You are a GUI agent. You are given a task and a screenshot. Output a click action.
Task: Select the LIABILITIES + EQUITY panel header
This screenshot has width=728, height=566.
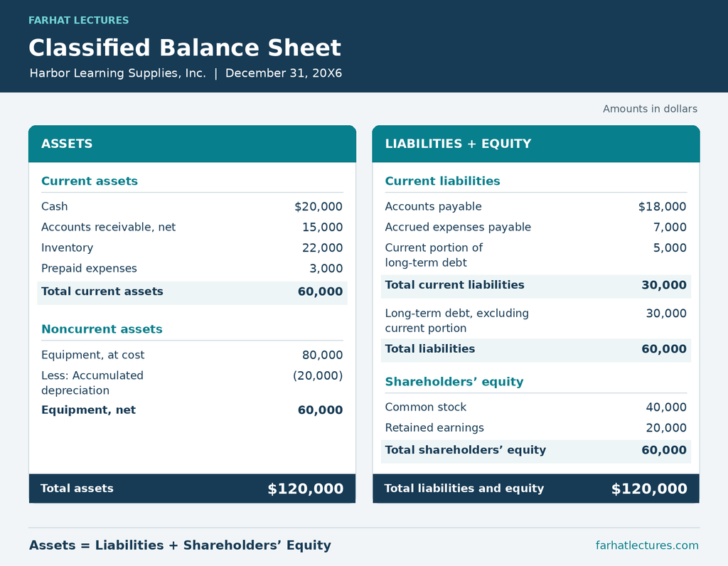[536, 144]
